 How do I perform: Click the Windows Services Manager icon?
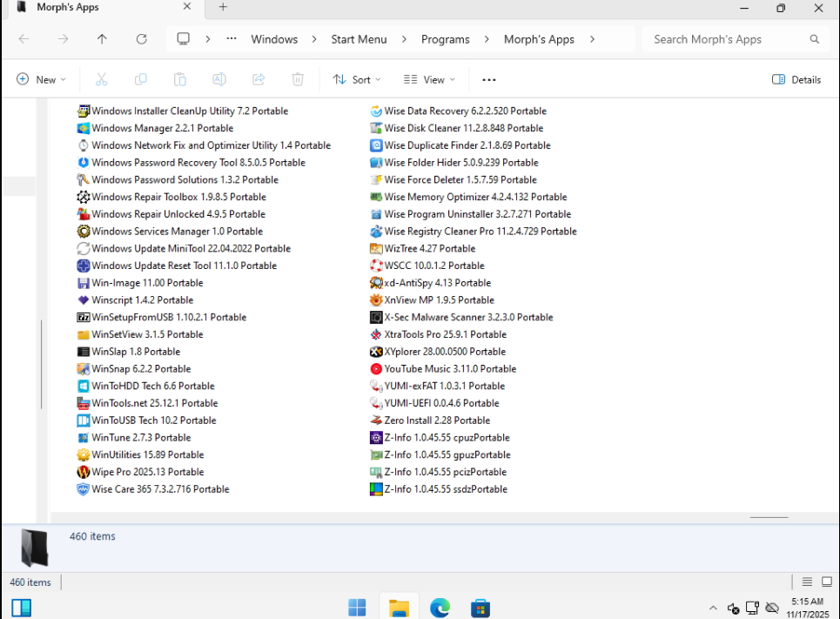click(83, 231)
